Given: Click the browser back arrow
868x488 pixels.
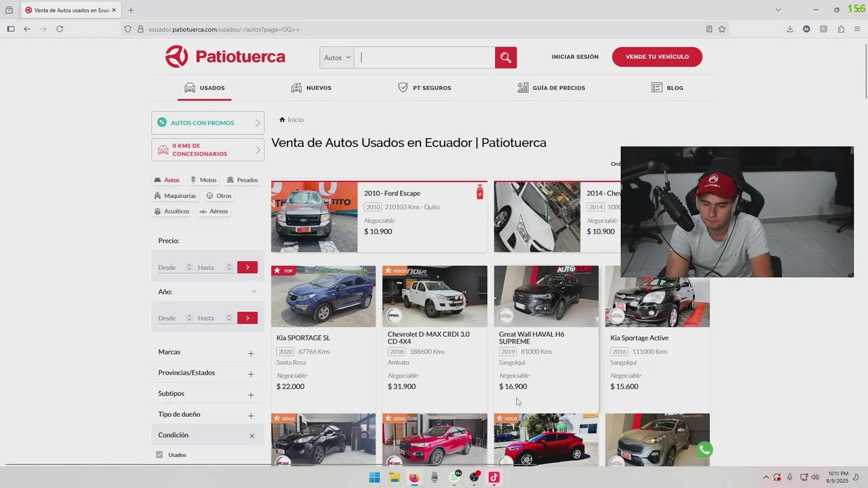Looking at the screenshot, I should coord(27,29).
